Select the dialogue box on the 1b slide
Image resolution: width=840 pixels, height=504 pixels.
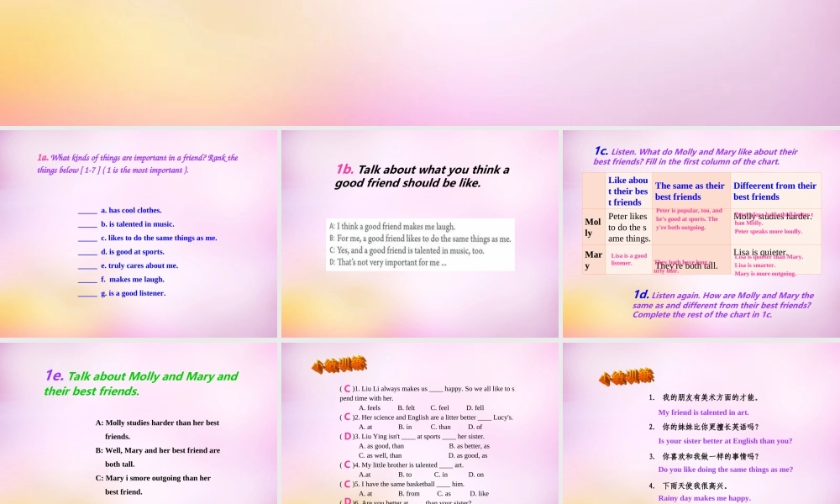tap(418, 245)
